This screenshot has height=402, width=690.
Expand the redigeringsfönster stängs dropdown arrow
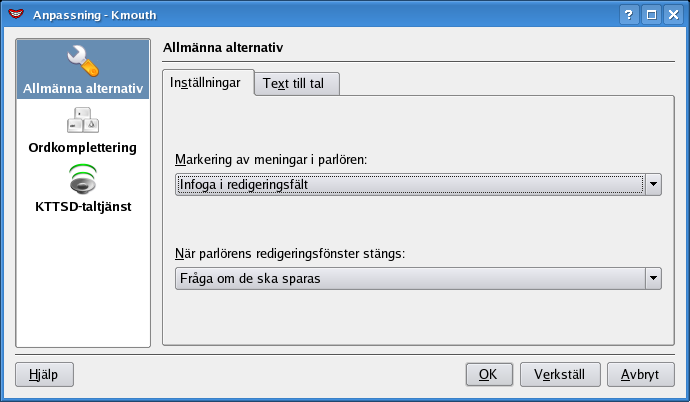pyautogui.click(x=653, y=278)
